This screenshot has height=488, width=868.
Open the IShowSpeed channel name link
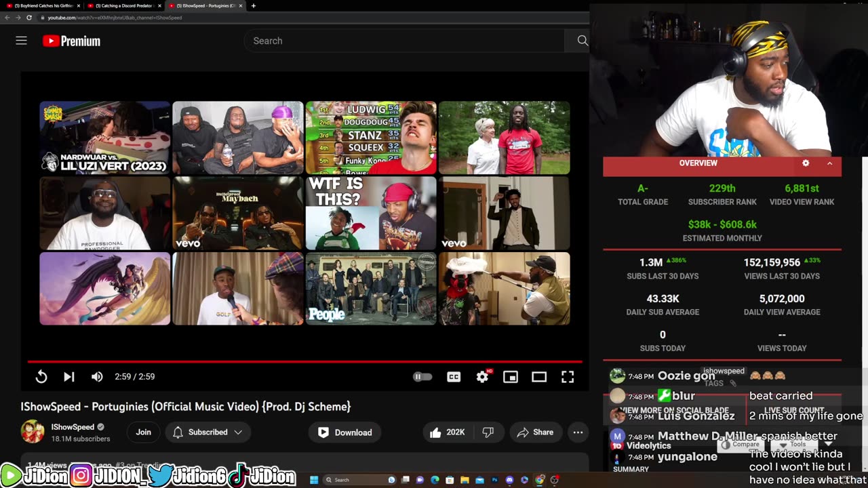[x=73, y=427]
